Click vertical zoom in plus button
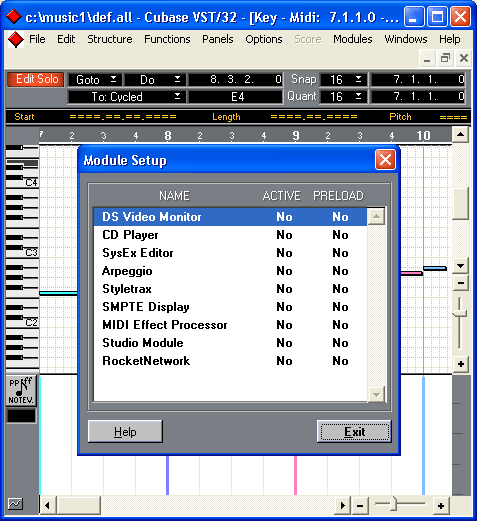Screen dimensions: 477x521 point(461,364)
